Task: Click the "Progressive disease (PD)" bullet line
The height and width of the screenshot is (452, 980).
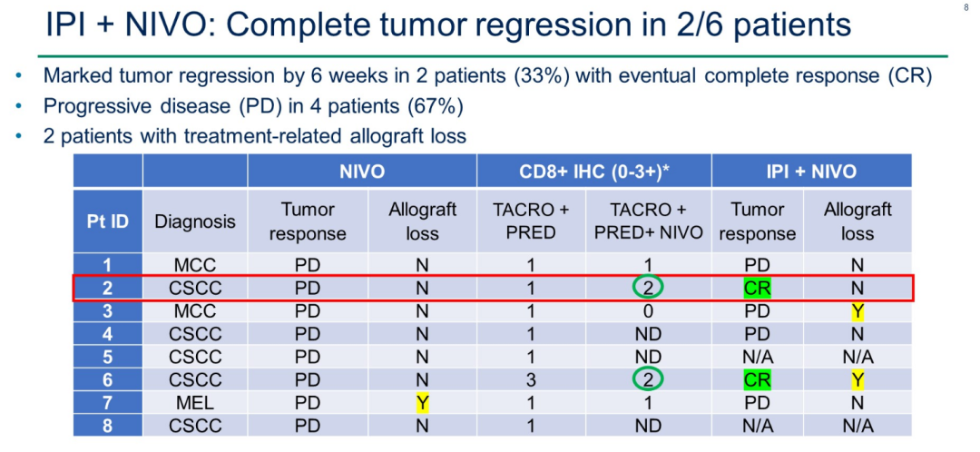Action: [x=253, y=106]
